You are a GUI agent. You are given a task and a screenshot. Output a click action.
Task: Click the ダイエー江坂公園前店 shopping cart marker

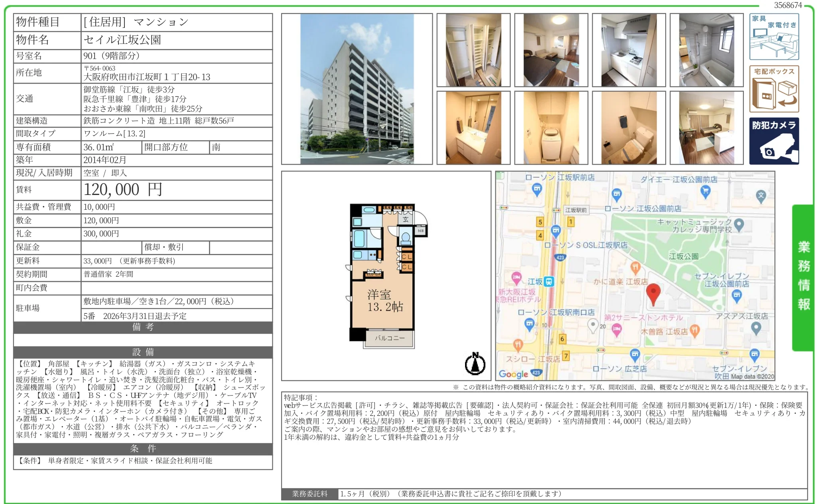click(705, 192)
